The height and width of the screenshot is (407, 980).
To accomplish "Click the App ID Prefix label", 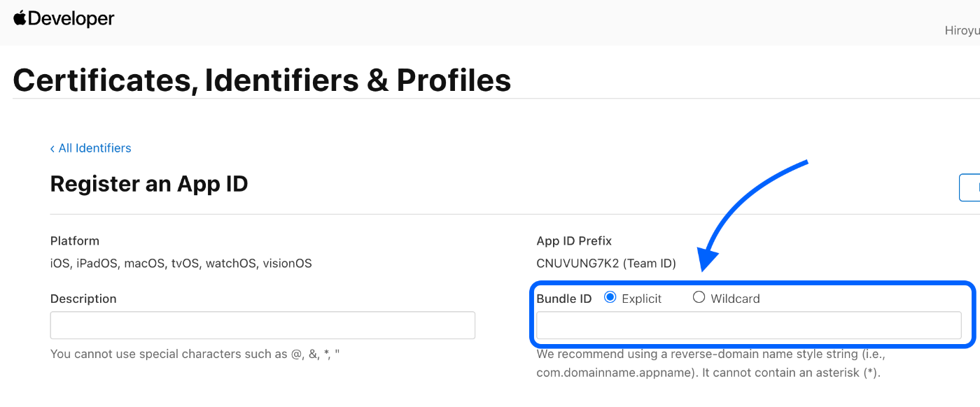I will [x=574, y=241].
